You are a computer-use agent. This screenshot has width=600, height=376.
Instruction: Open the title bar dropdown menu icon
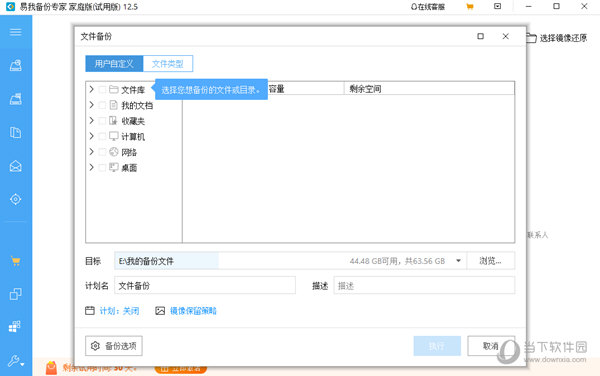(497, 7)
